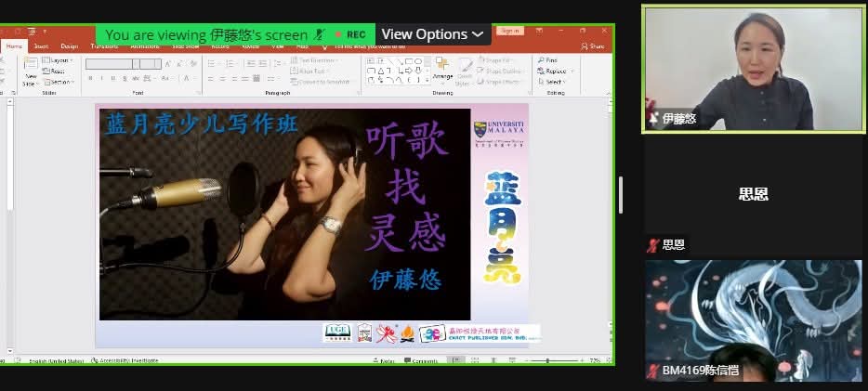Select 思恩 participant tile
This screenshot has height=391, width=868.
pos(754,195)
